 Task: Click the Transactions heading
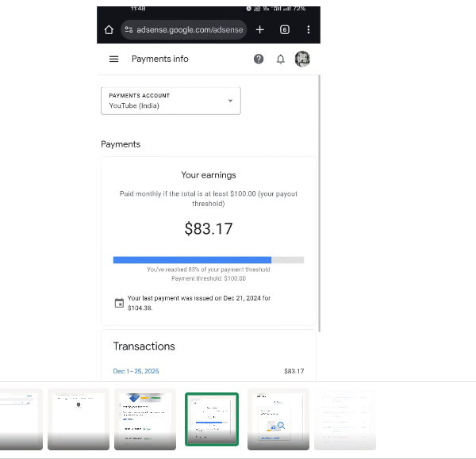144,346
